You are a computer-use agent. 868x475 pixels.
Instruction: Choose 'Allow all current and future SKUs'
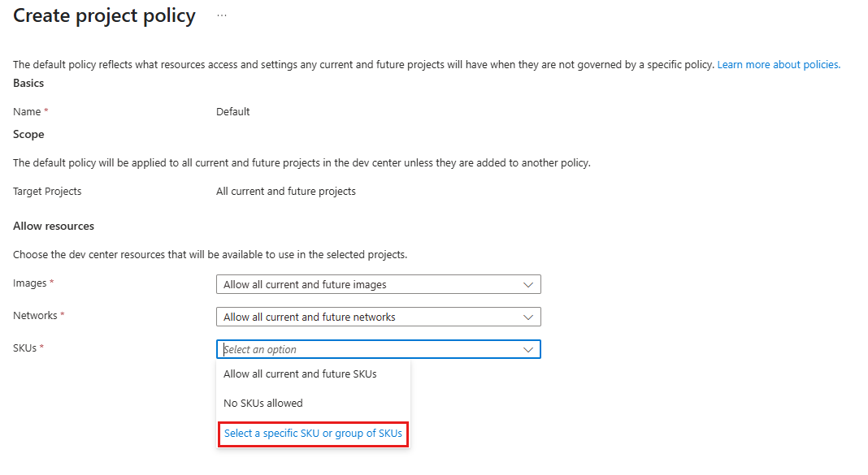300,374
